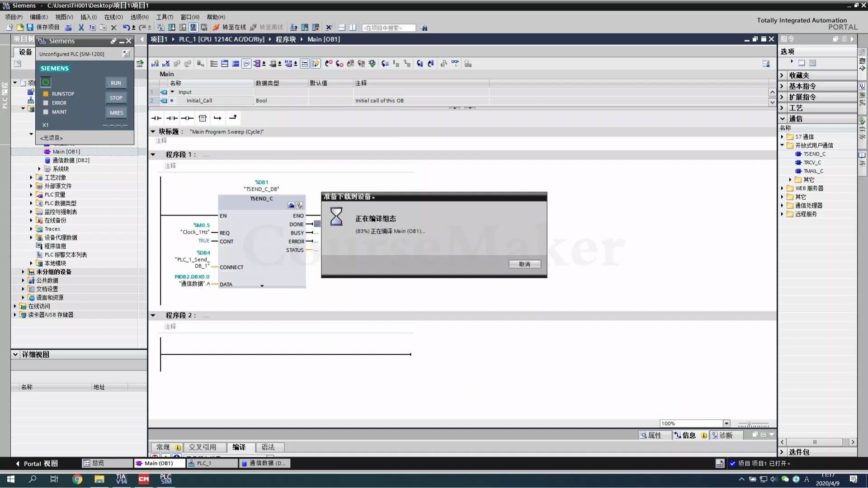Open the 帮助(H) menu

tap(216, 17)
